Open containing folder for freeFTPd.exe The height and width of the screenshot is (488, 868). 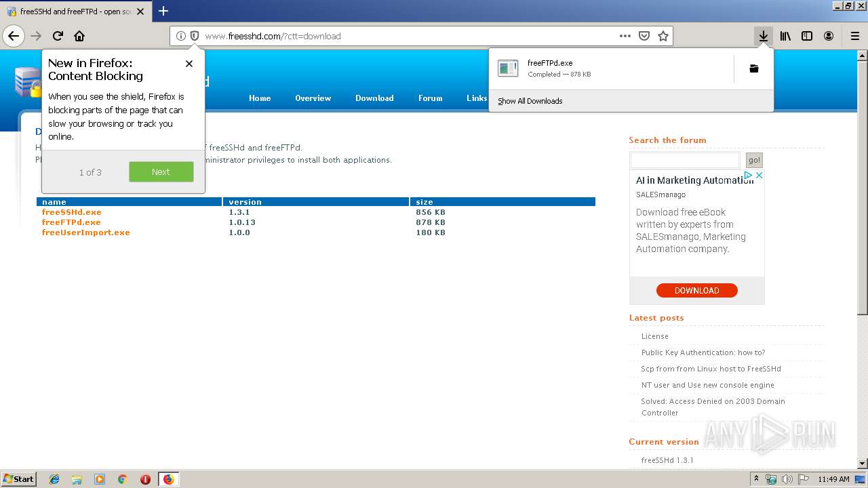[x=753, y=68]
